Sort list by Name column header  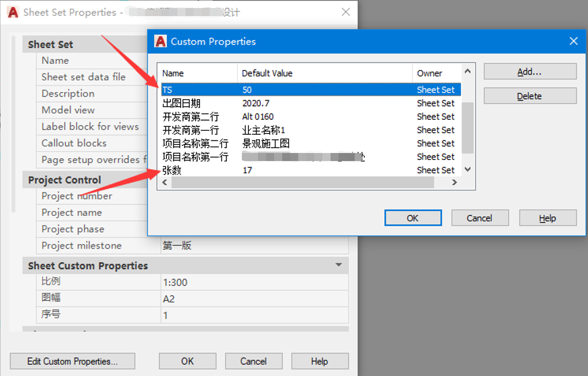pos(197,73)
